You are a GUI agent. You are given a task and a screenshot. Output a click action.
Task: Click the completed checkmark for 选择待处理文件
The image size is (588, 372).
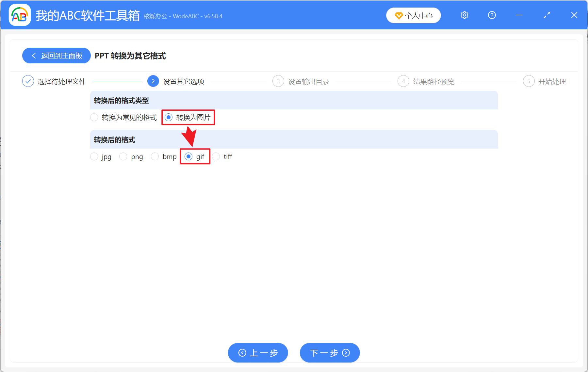tap(28, 81)
